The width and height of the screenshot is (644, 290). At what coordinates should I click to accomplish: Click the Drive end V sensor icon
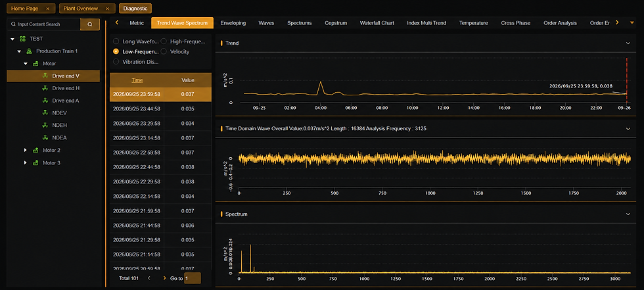[45, 76]
